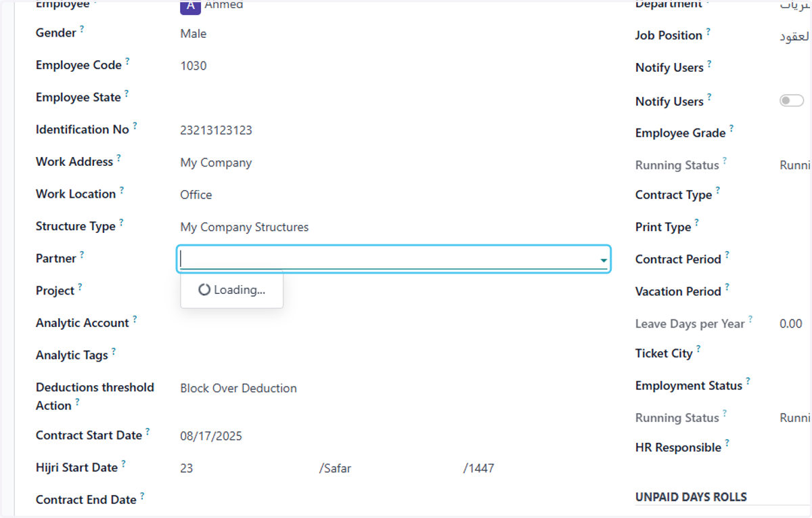Open Work Location field Office
The width and height of the screenshot is (812, 518).
[x=196, y=194]
